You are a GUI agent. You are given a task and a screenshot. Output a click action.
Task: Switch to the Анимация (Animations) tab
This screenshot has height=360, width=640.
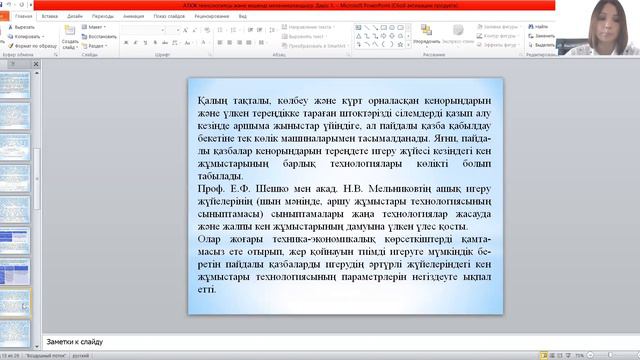[x=133, y=16]
